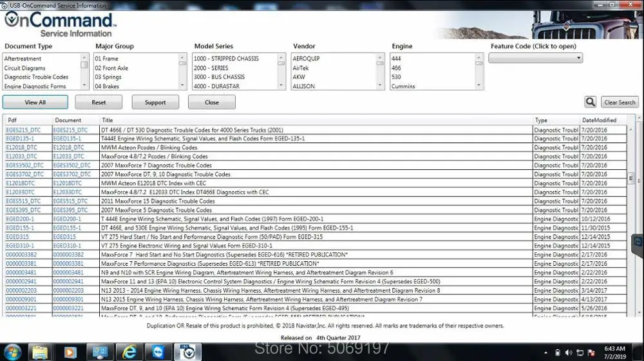Select engine 444 in Engine list

click(396, 59)
